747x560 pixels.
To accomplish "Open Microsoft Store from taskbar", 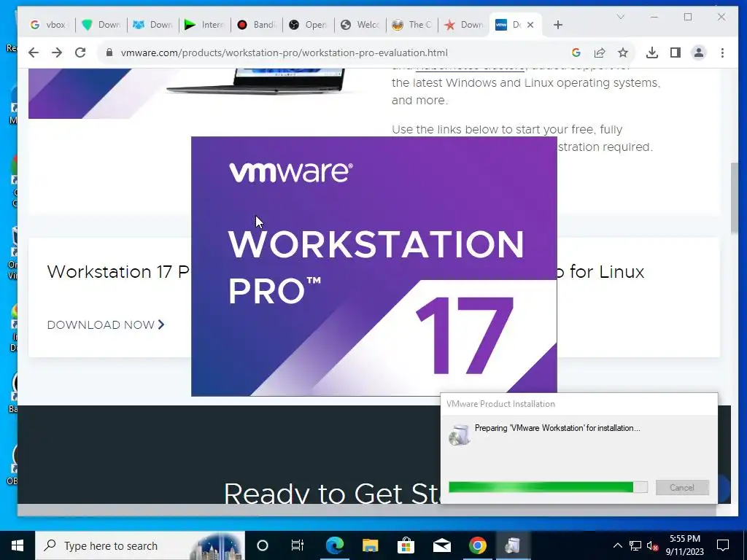I will coord(406,545).
